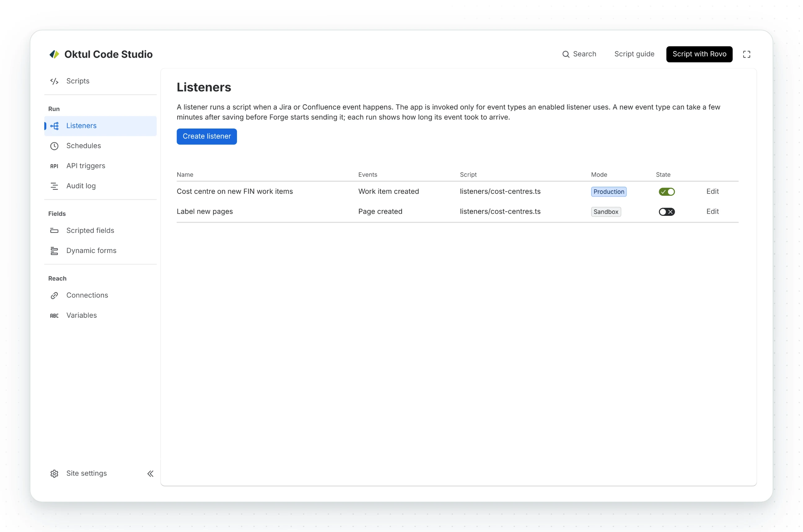
Task: Click the Sandbox mode badge
Action: pyautogui.click(x=606, y=212)
